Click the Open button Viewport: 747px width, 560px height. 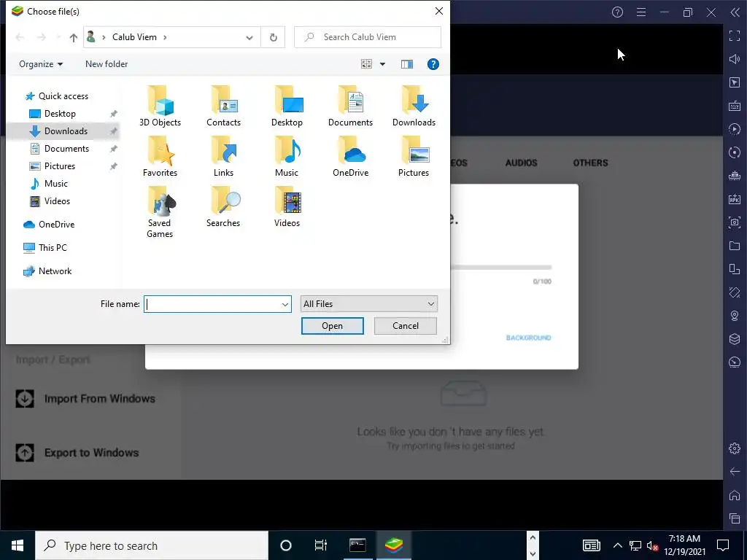coord(332,326)
